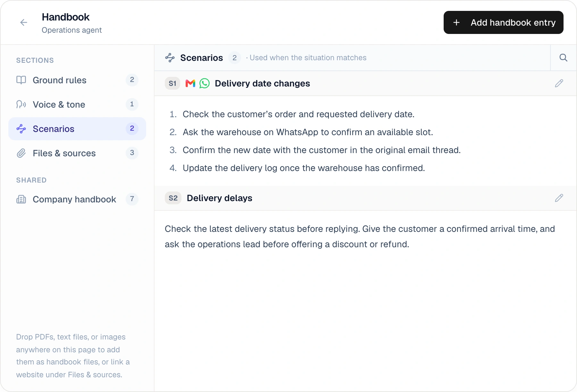The width and height of the screenshot is (577, 392).
Task: Click the Company handbook building icon
Action: 21,199
